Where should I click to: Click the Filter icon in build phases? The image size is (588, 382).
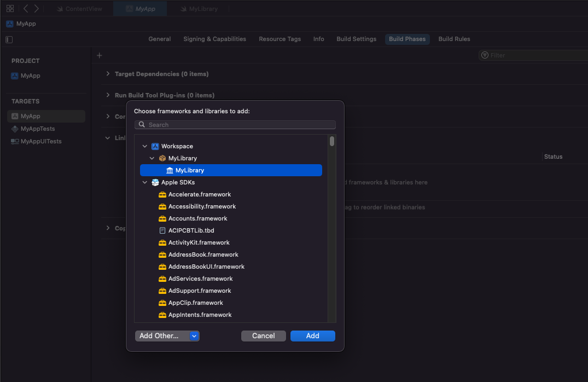485,55
